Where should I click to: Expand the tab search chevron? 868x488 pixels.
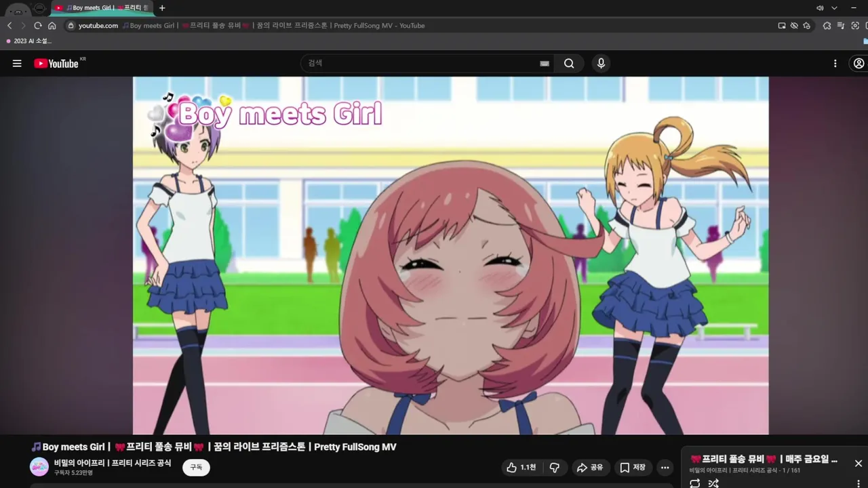click(835, 8)
